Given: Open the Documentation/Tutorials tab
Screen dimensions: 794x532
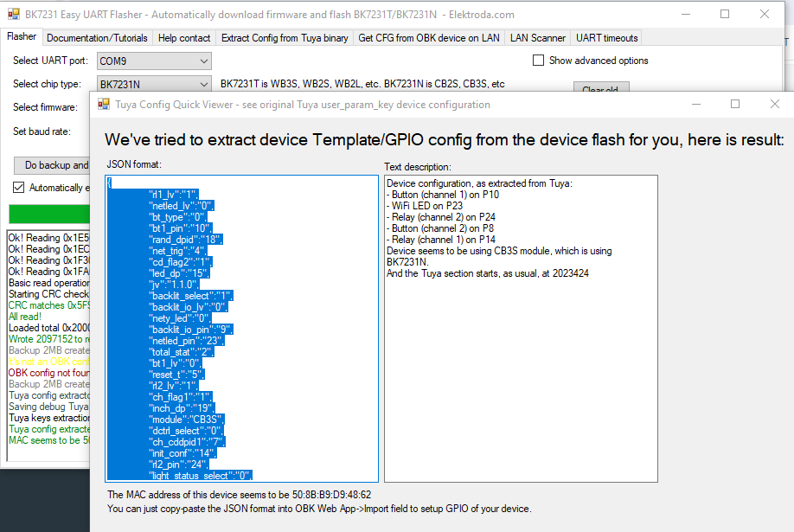Looking at the screenshot, I should pos(97,38).
